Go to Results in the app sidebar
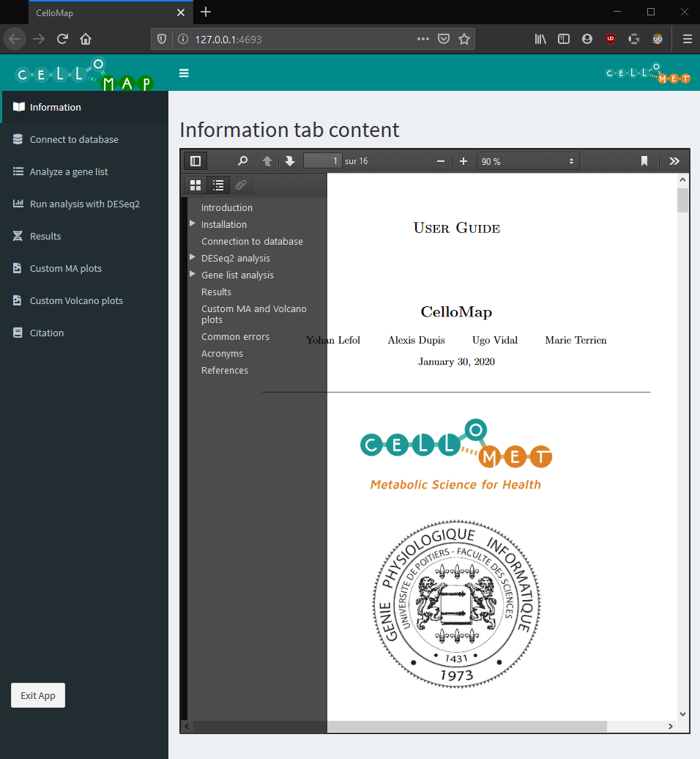Viewport: 700px width, 759px height. pos(84,236)
